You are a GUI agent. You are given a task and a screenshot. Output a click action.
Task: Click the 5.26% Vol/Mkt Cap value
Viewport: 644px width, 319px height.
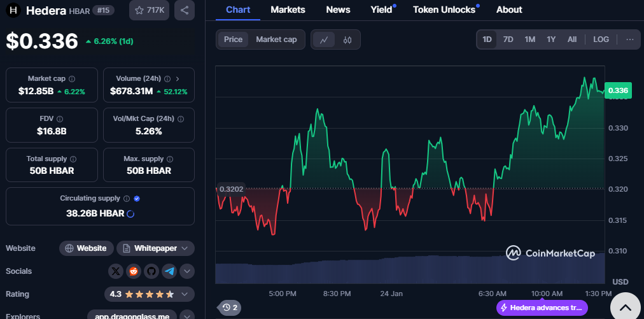[149, 132]
